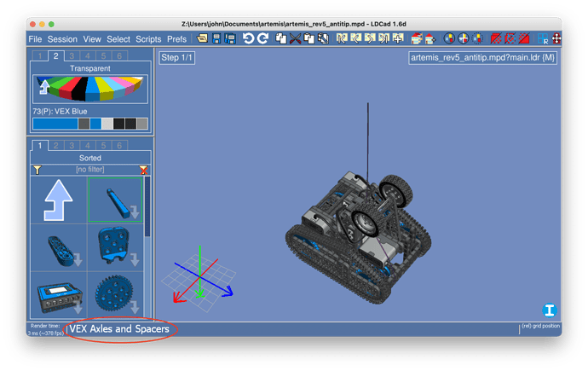Switch to tab 6 in the color panel
The image size is (588, 371).
[x=119, y=56]
